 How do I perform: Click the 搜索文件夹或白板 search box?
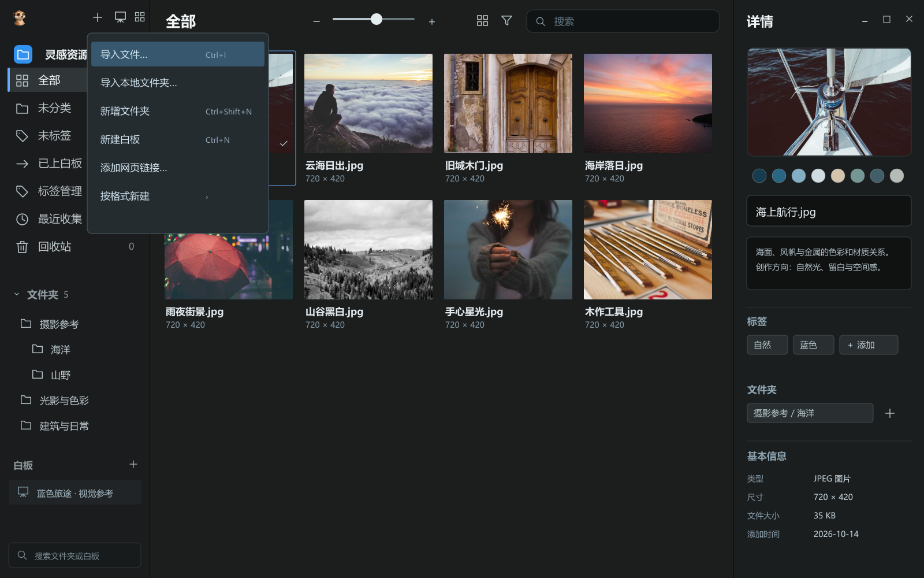click(x=74, y=555)
